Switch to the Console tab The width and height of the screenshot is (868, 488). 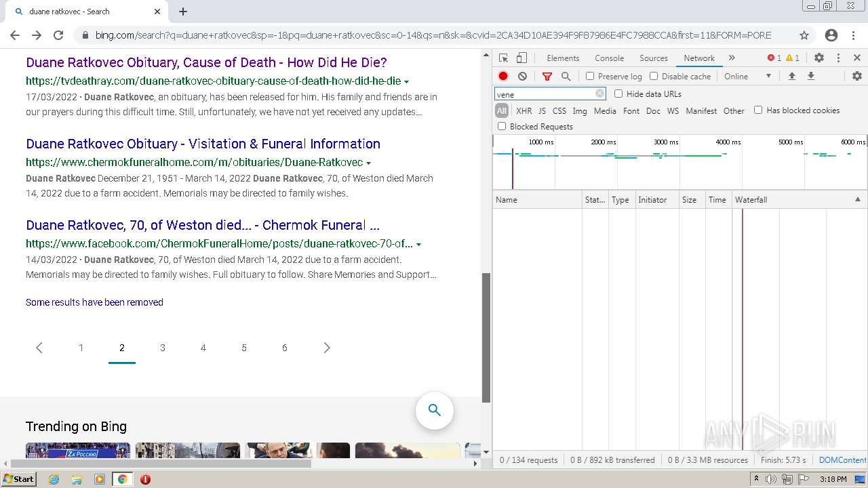[609, 58]
